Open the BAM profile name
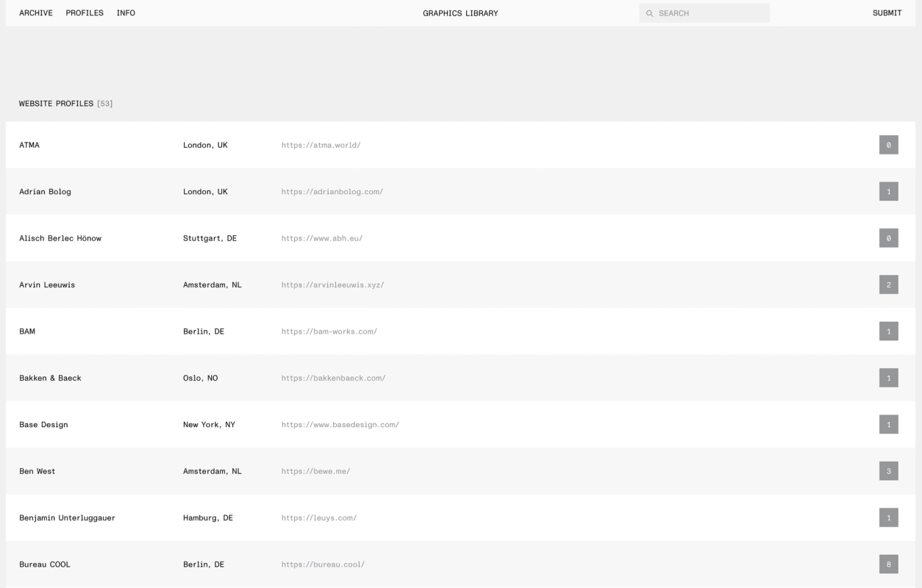 click(x=27, y=331)
